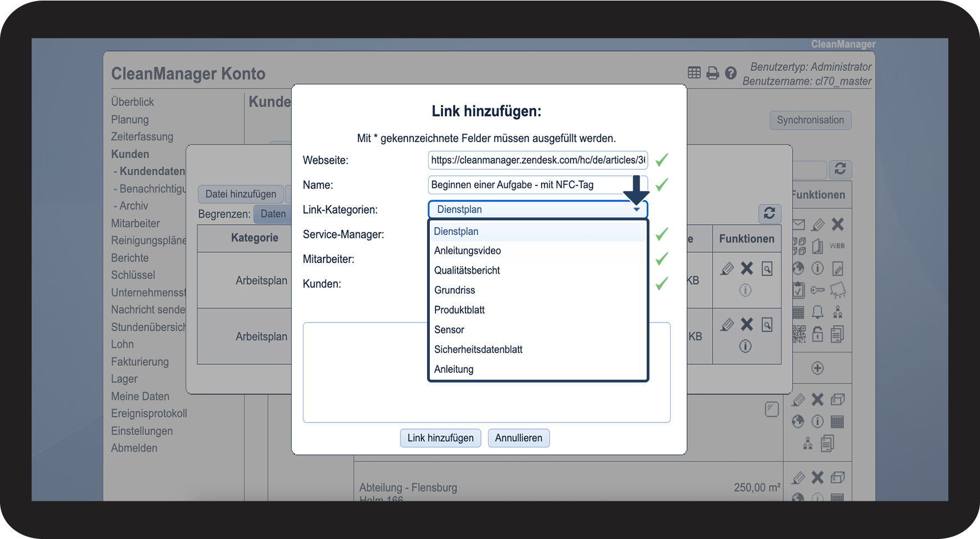980x539 pixels.
Task: Open Zeiterfassung in the sidebar
Action: pos(142,137)
